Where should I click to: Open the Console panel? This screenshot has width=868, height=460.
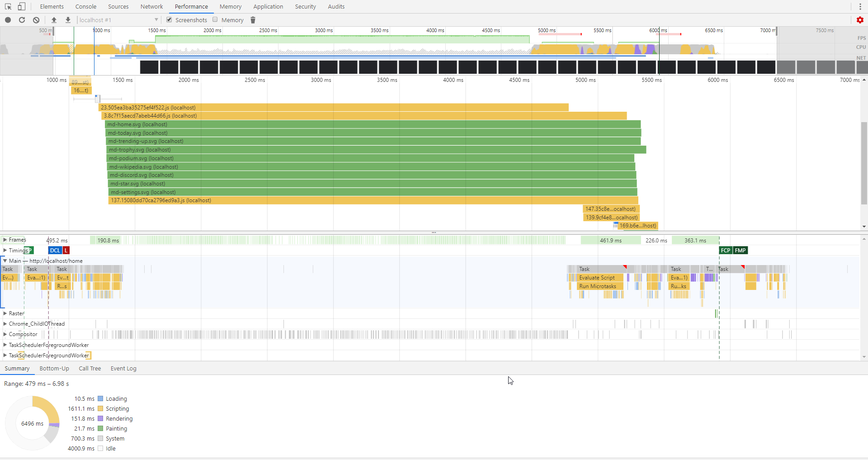click(86, 6)
